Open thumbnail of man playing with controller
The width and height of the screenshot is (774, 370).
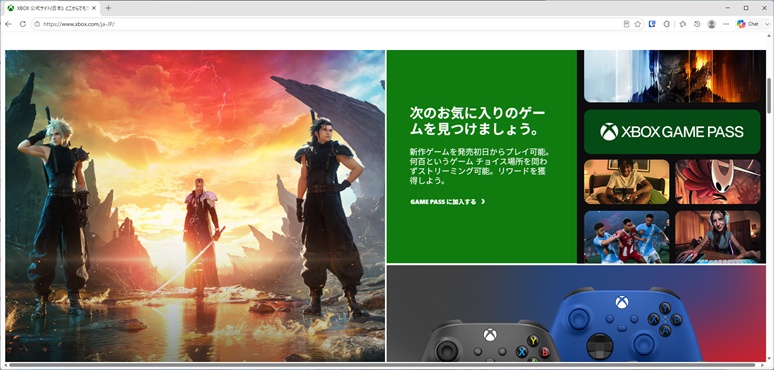(x=626, y=182)
